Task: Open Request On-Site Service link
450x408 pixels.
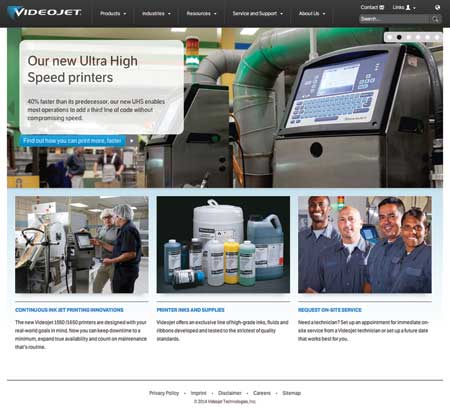Action: [x=330, y=310]
